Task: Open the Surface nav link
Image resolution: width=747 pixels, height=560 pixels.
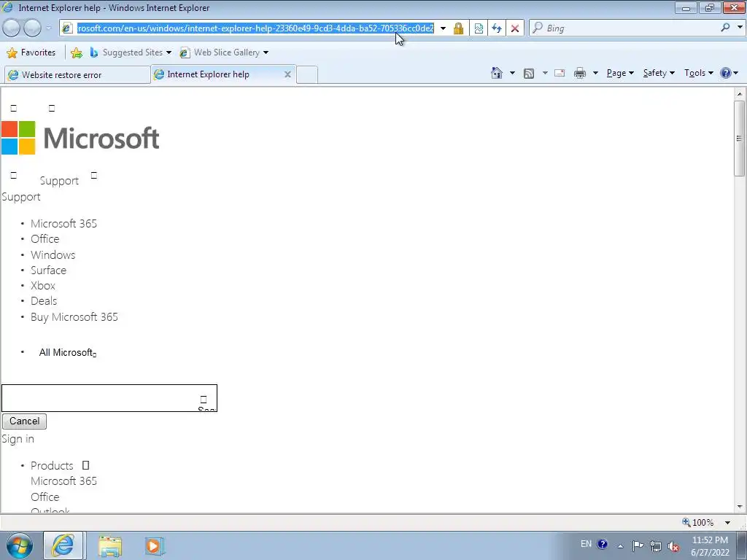Action: click(x=49, y=270)
